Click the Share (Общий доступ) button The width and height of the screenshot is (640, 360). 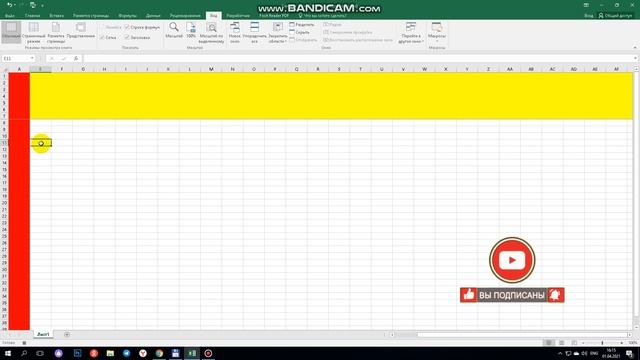[615, 16]
